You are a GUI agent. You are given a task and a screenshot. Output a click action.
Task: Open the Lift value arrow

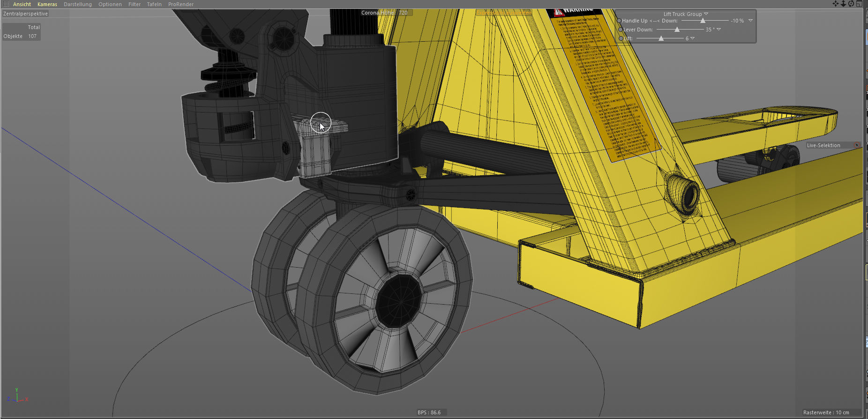pos(693,38)
